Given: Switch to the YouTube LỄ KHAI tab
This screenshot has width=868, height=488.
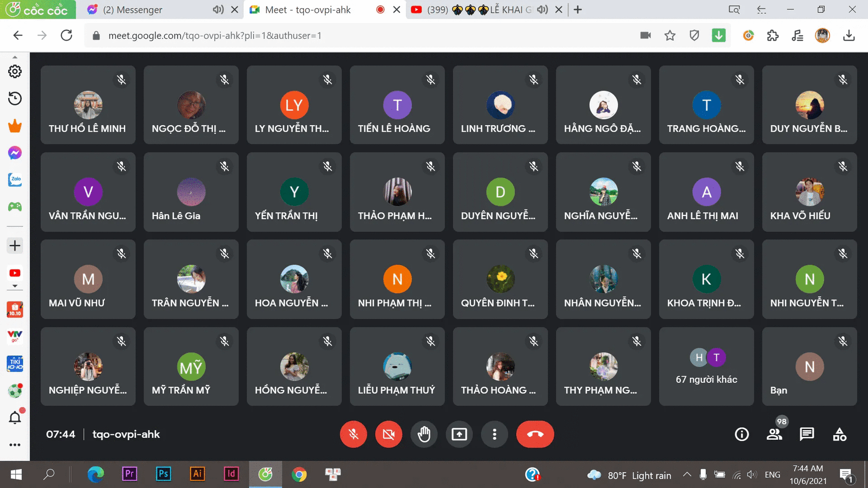Looking at the screenshot, I should (478, 10).
